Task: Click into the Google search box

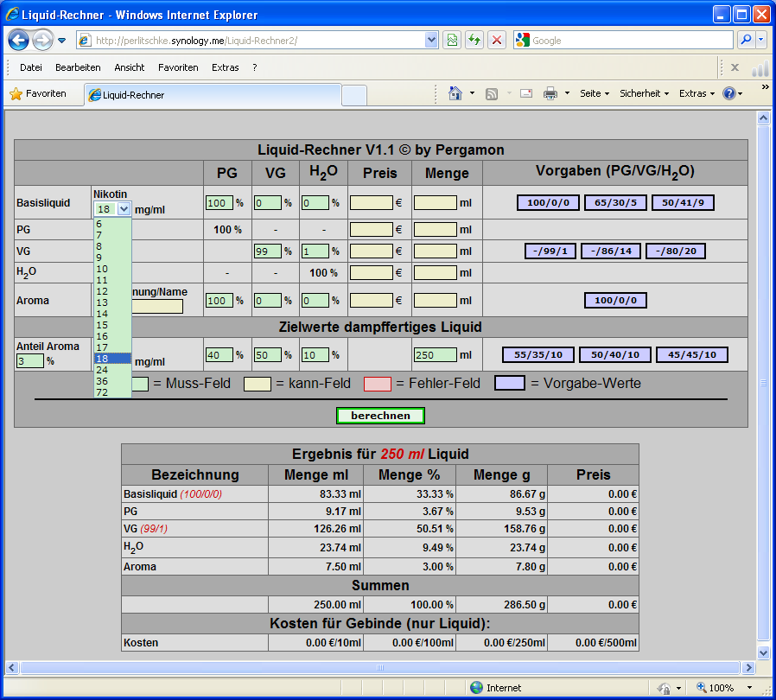Action: (632, 41)
